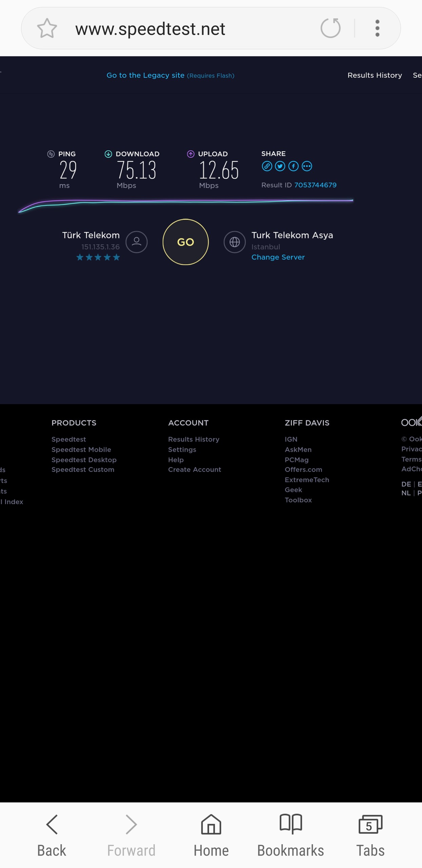Tap the Türk Telekom provider name

pyautogui.click(x=91, y=235)
